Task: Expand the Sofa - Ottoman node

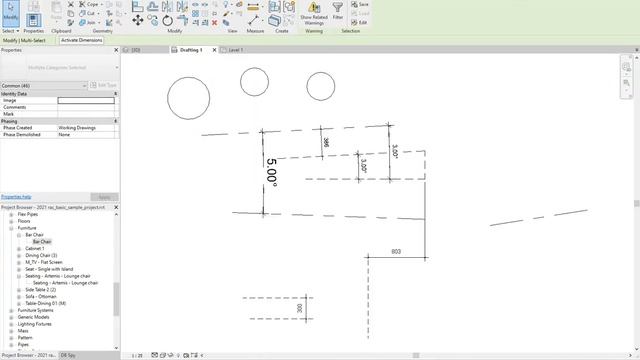Action: [x=19, y=297]
